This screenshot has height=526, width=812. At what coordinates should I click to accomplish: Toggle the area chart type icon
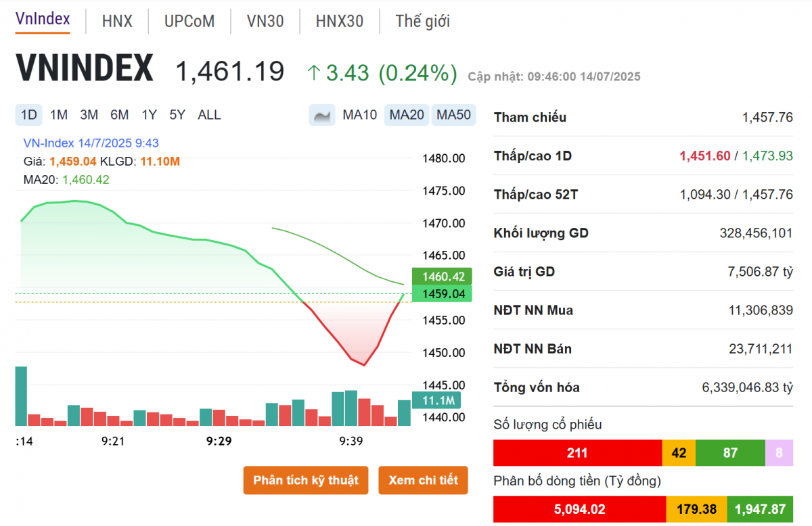pyautogui.click(x=322, y=115)
